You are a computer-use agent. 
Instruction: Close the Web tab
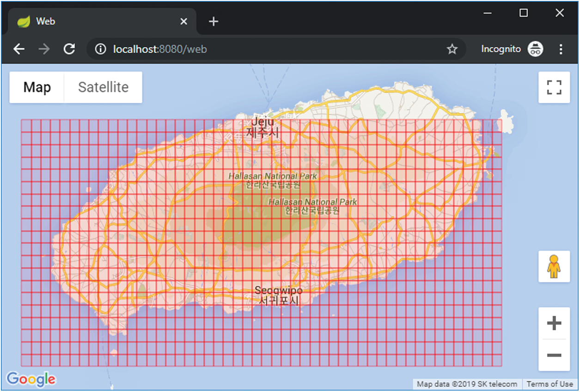[183, 21]
